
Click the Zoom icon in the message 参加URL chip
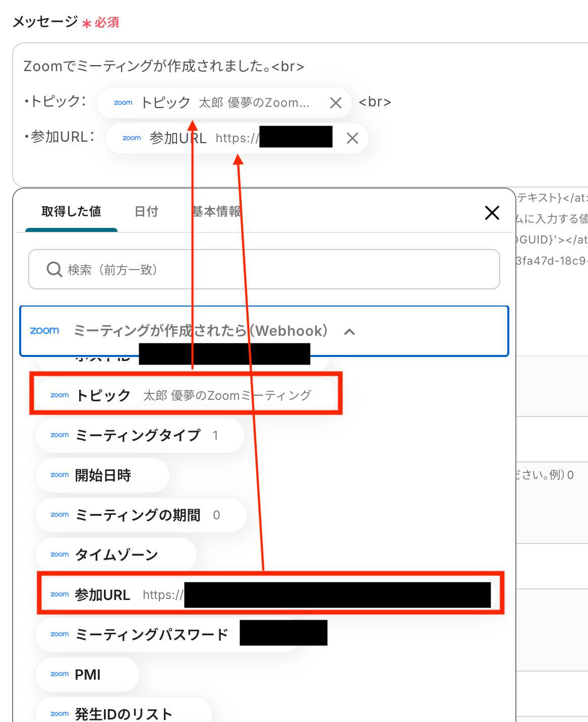tap(132, 138)
